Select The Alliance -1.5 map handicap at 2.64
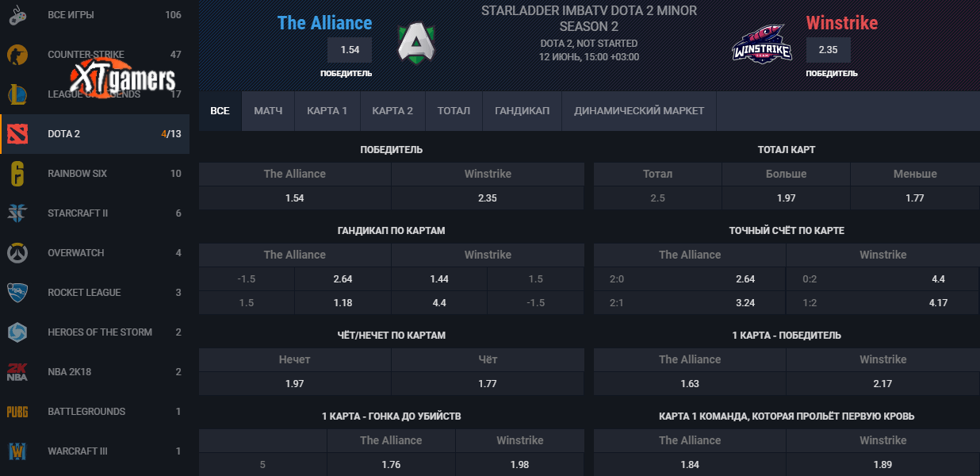The image size is (980, 476). (343, 279)
